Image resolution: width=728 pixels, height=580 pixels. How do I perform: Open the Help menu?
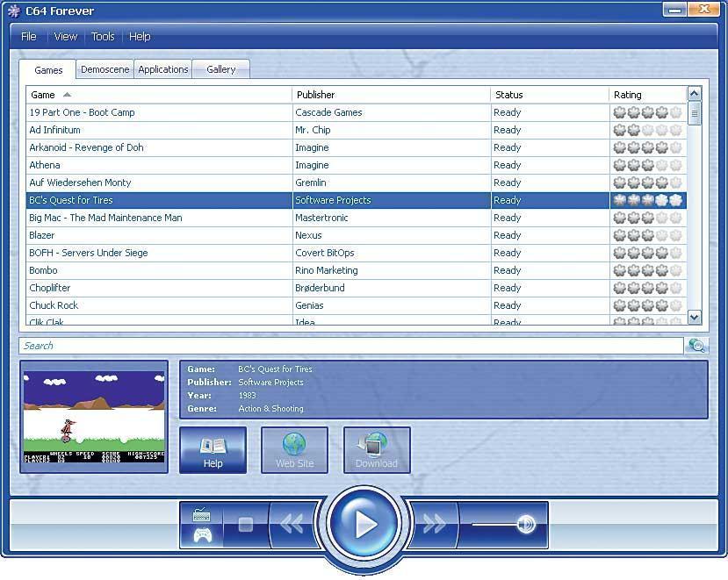coord(140,37)
